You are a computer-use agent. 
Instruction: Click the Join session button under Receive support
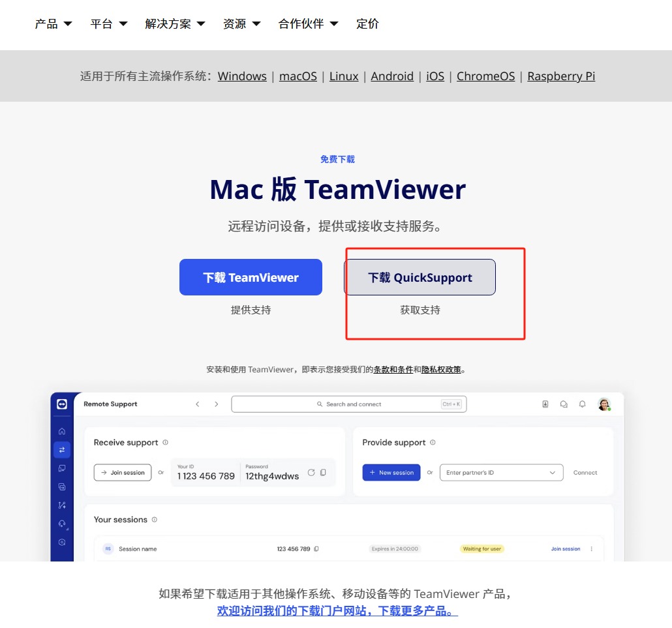(x=123, y=473)
